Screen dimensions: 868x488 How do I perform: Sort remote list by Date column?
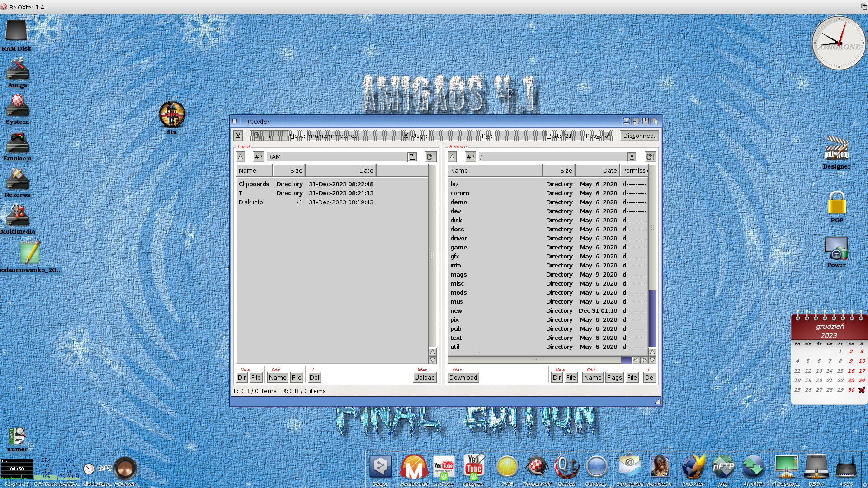pyautogui.click(x=597, y=170)
